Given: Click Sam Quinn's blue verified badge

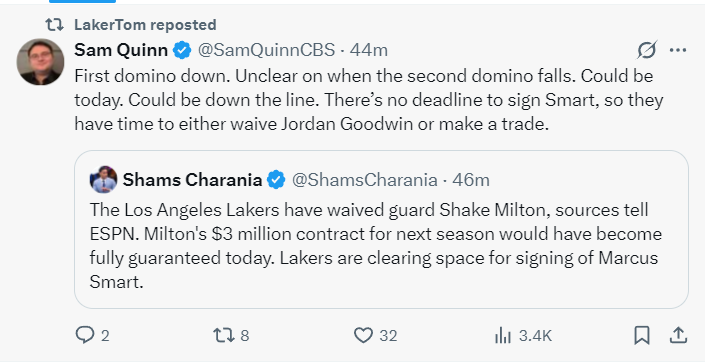Looking at the screenshot, I should tap(182, 50).
